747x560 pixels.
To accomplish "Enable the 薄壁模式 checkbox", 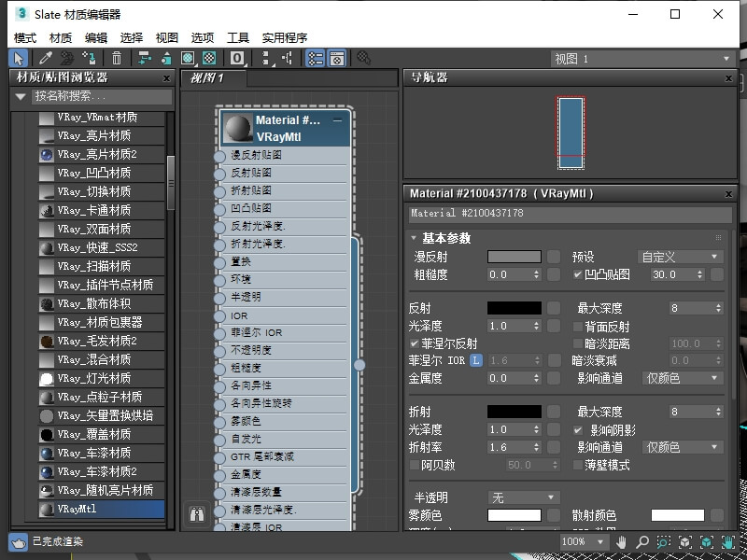I will 578,465.
